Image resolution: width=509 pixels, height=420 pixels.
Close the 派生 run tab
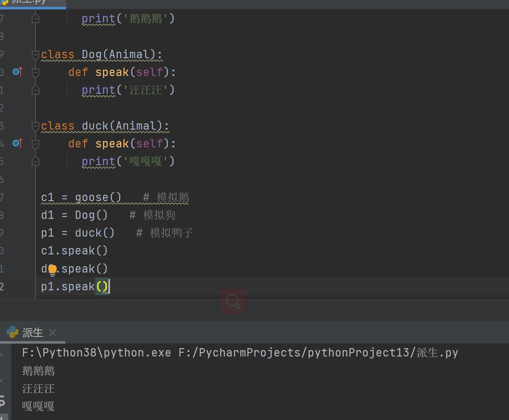(x=53, y=333)
